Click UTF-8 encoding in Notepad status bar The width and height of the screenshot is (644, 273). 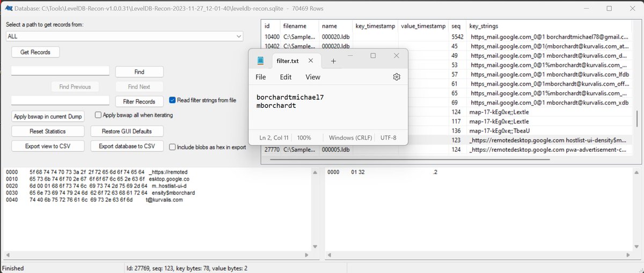(x=388, y=138)
